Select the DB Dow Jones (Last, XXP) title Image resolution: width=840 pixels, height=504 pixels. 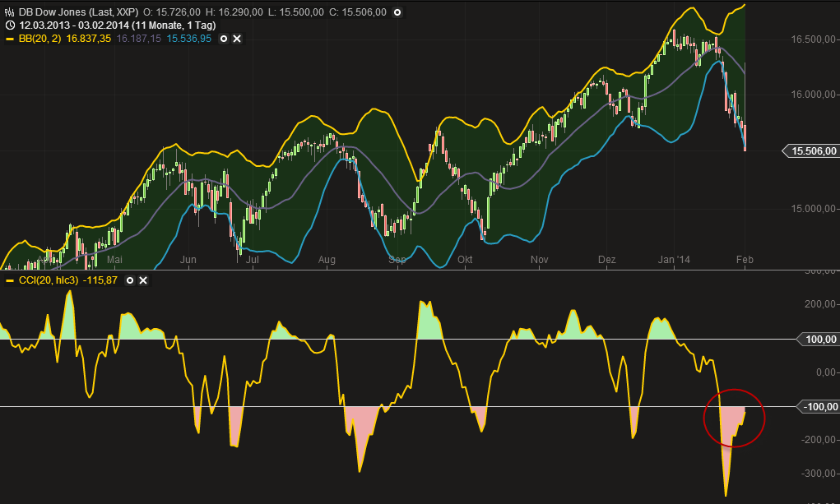point(78,12)
